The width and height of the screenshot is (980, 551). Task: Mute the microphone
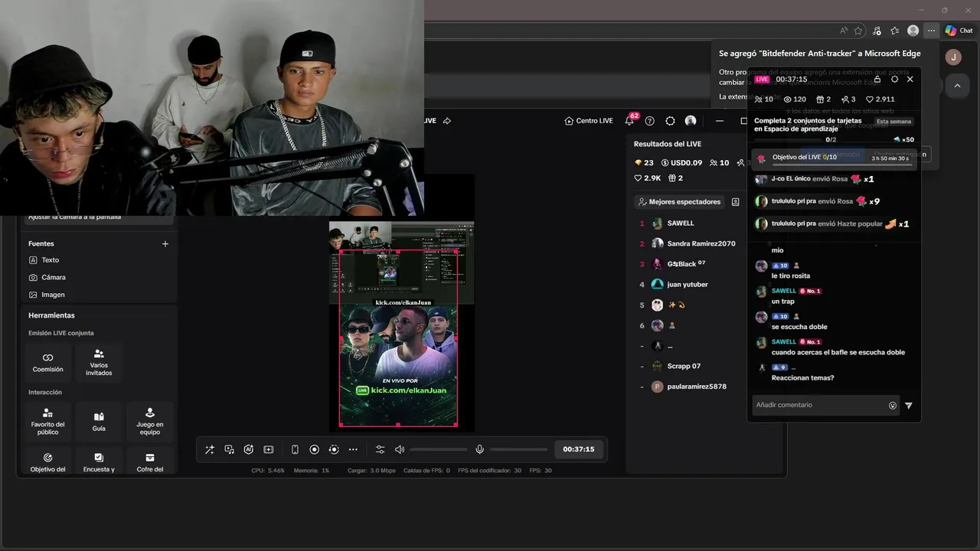(x=479, y=449)
